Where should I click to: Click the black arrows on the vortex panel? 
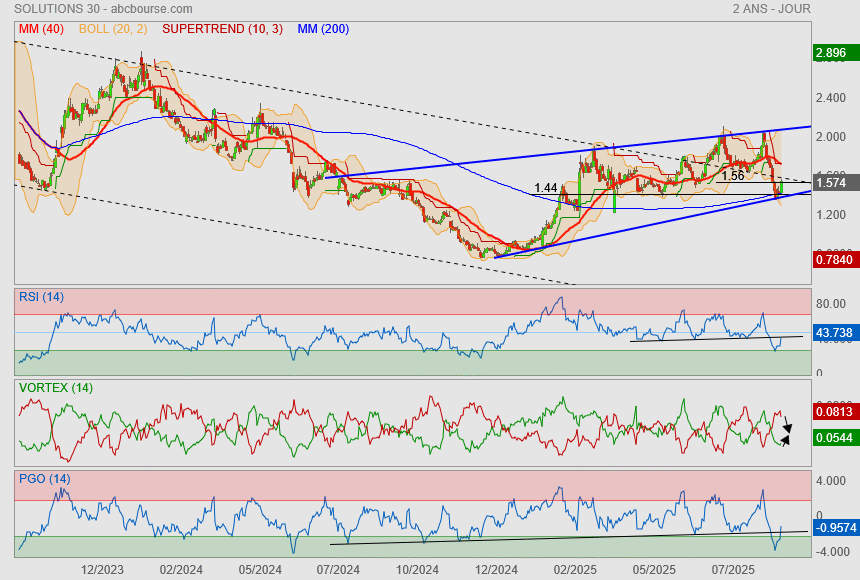pyautogui.click(x=787, y=430)
